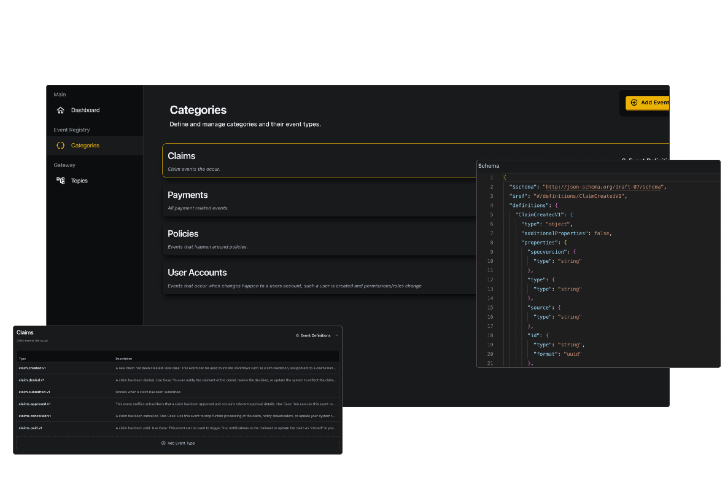The width and height of the screenshot is (725, 500).
Task: Click the yellow Add Event button
Action: 647,103
